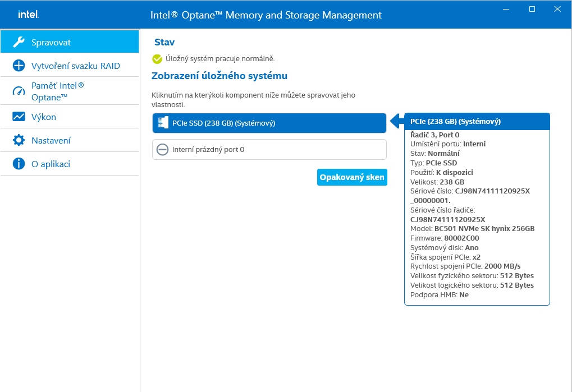Screen dimensions: 572x392
Task: Open Vytvoření svazku RAID page
Action: point(70,66)
